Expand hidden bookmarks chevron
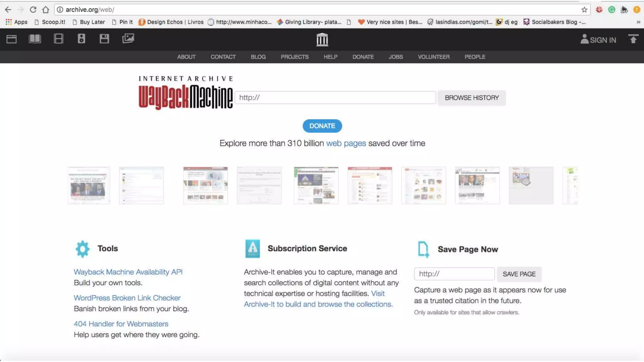 638,22
